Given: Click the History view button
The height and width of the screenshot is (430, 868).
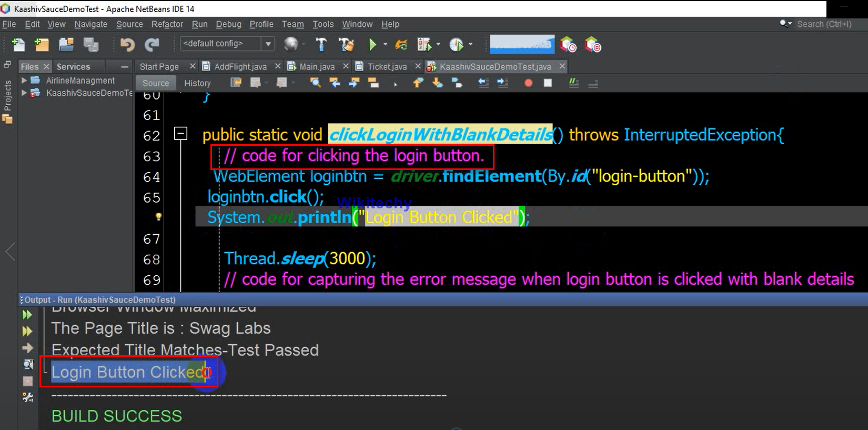Looking at the screenshot, I should pos(197,83).
